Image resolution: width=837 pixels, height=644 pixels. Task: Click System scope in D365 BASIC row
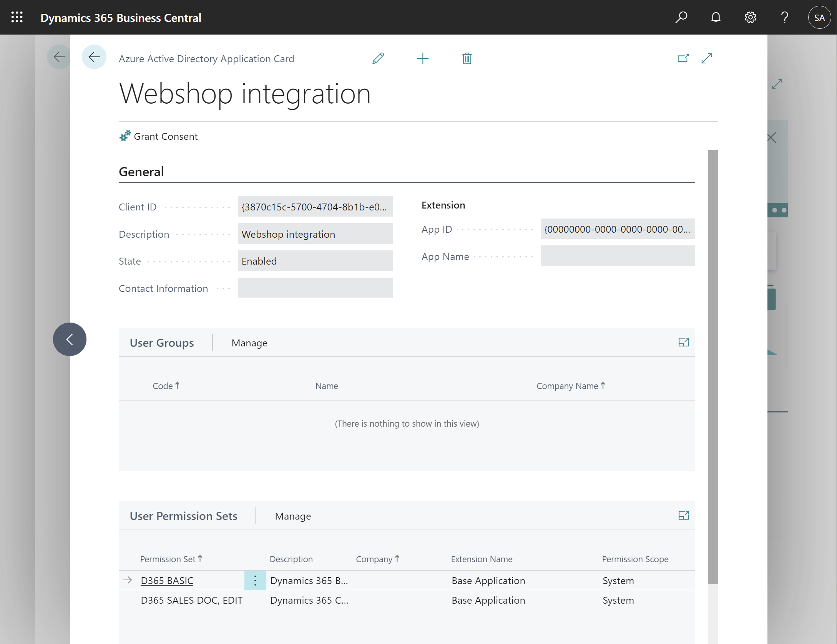click(x=618, y=581)
